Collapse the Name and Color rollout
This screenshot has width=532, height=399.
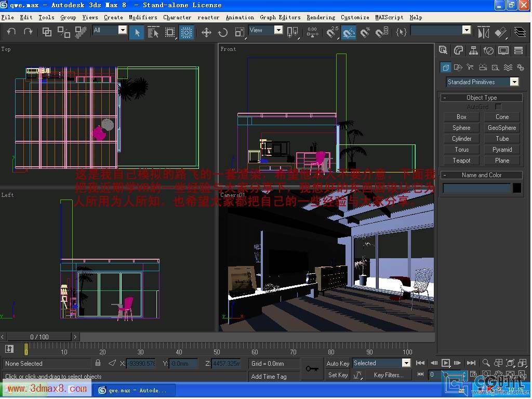482,175
